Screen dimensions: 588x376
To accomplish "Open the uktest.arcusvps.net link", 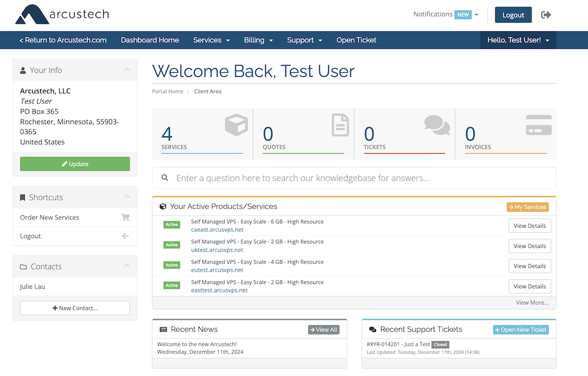I will pyautogui.click(x=217, y=250).
